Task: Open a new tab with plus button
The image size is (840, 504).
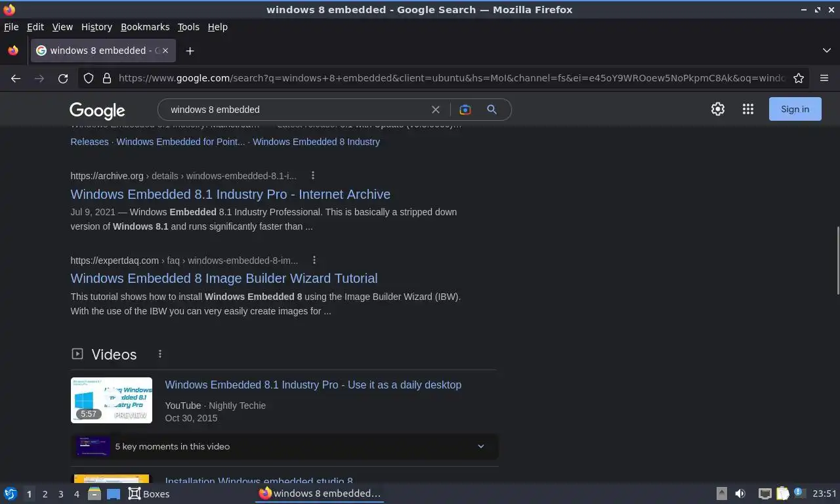Action: point(190,51)
